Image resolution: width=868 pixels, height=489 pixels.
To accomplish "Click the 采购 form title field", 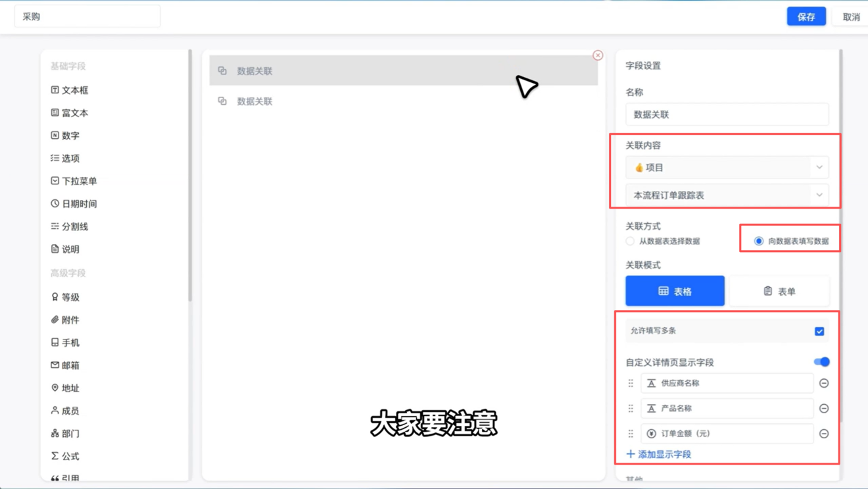I will (87, 16).
